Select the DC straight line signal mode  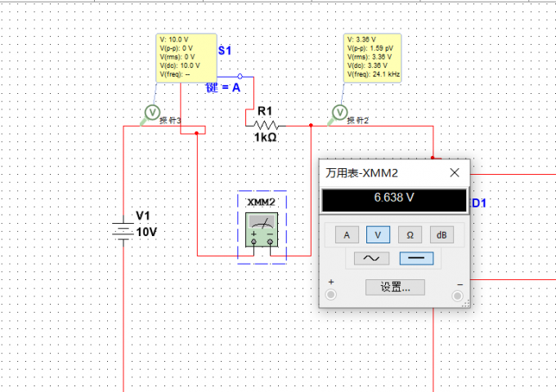coord(416,258)
